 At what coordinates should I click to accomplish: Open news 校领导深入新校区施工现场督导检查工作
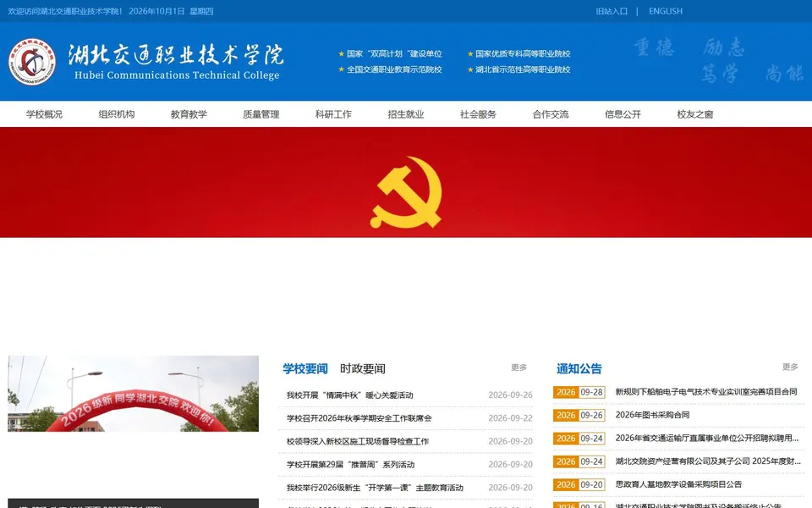pos(357,442)
